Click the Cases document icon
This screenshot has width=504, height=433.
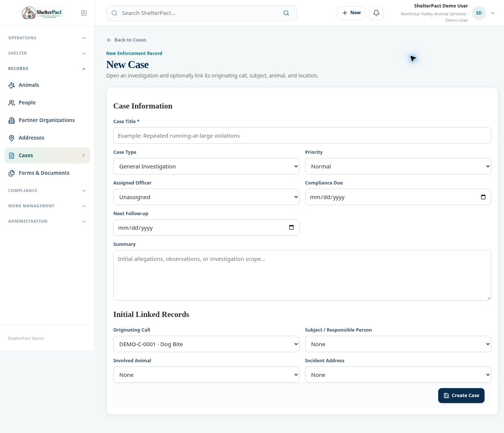coord(12,155)
